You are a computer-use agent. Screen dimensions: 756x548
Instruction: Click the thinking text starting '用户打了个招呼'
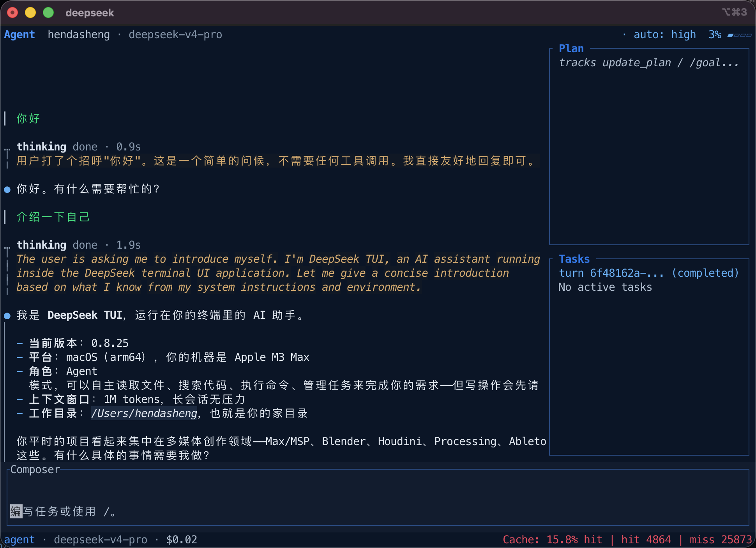tap(277, 161)
